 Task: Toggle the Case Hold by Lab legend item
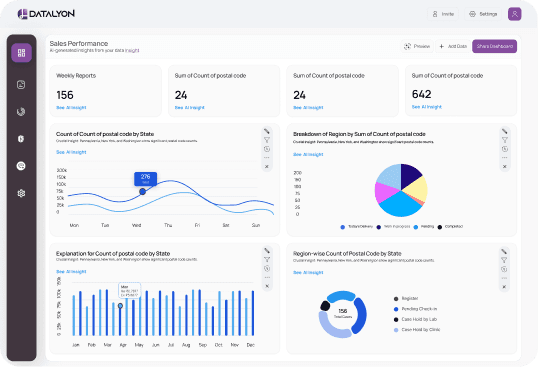tap(416, 319)
